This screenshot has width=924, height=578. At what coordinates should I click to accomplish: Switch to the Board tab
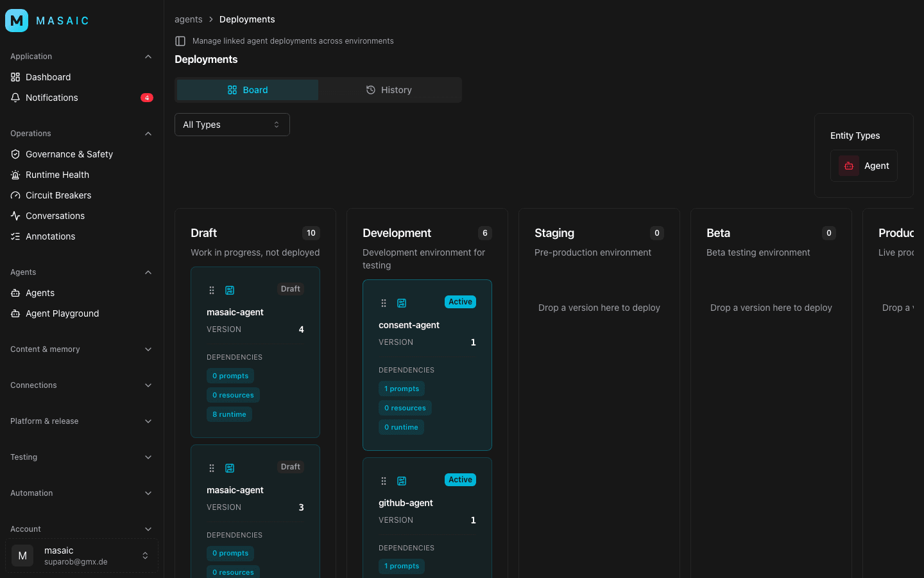pos(248,90)
